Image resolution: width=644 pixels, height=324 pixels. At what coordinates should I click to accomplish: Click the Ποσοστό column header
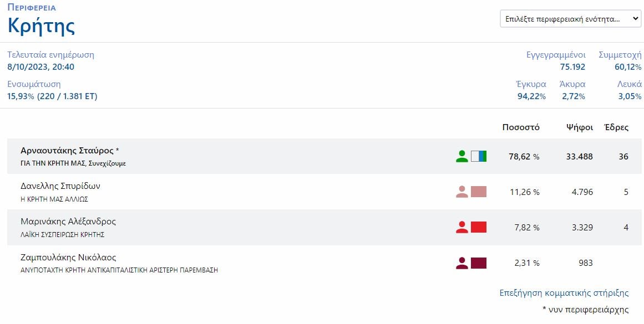coord(521,127)
